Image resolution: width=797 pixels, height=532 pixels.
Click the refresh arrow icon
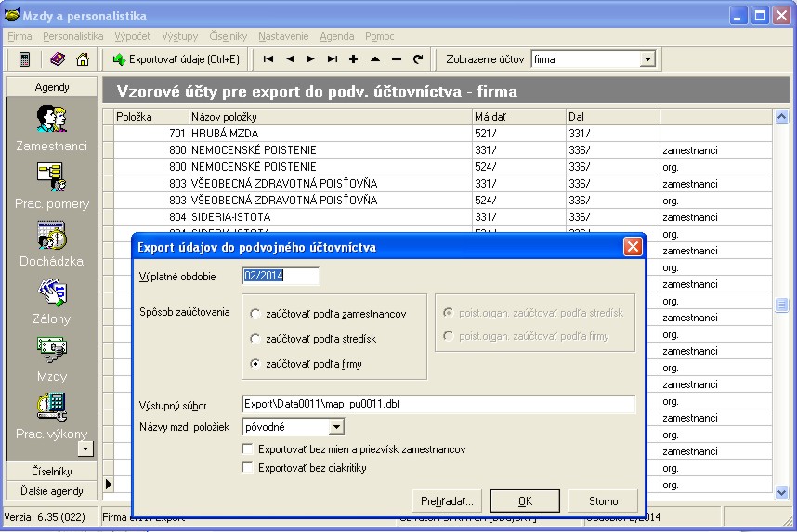pos(418,58)
